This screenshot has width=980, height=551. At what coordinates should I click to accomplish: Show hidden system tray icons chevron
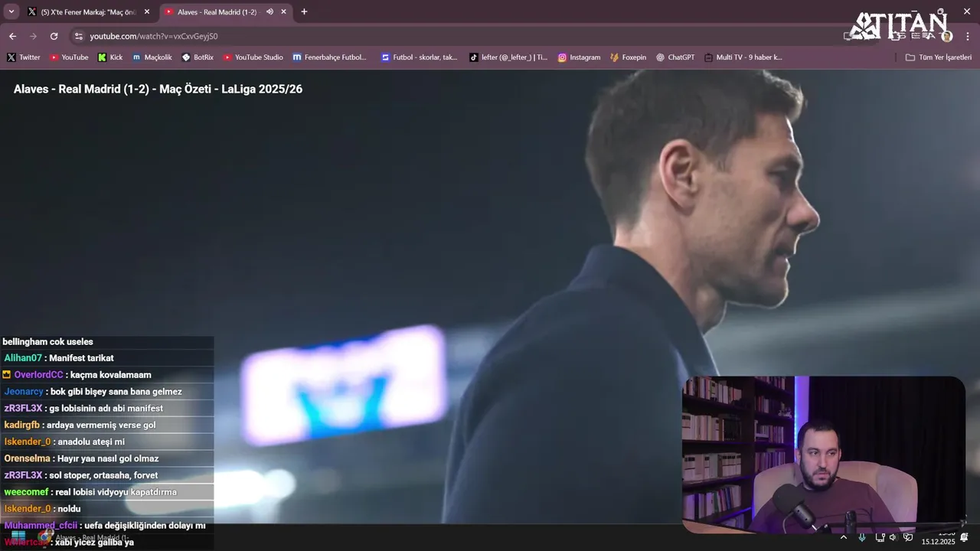[844, 537]
